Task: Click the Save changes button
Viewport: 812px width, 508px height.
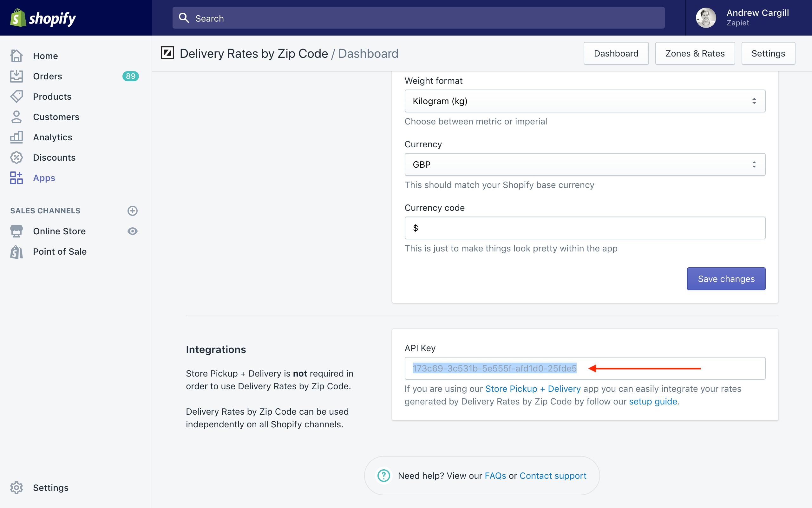Action: 726,278
